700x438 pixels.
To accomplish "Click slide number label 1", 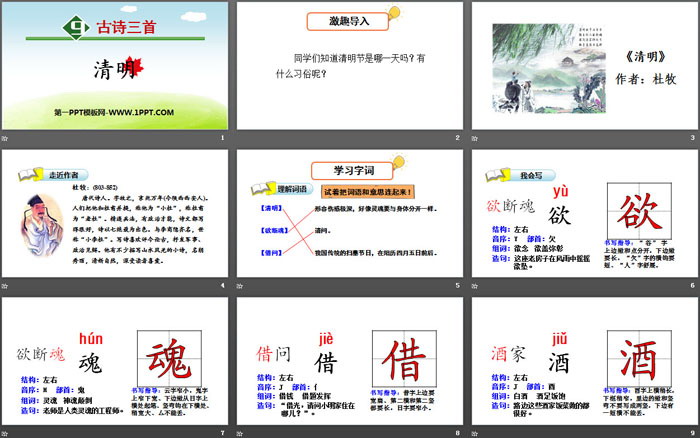I will click(222, 138).
